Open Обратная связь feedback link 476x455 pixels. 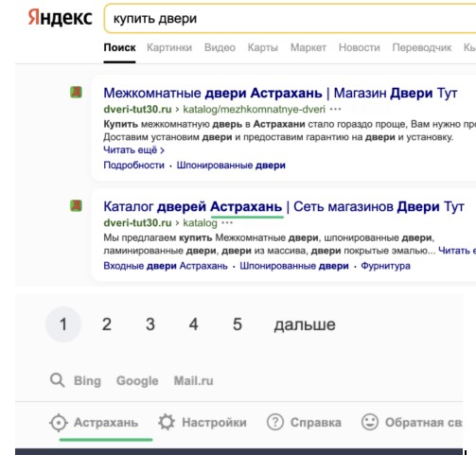click(424, 423)
